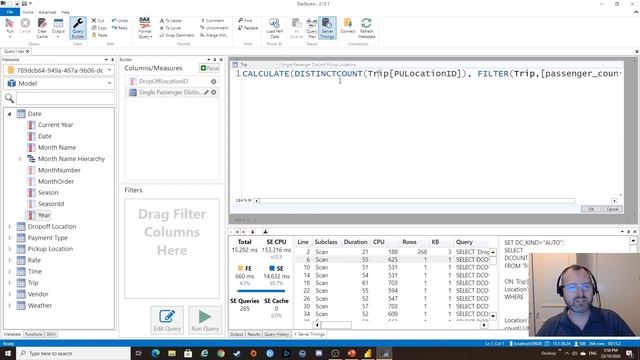
Task: Switch to the DMV tab
Action: point(51,334)
